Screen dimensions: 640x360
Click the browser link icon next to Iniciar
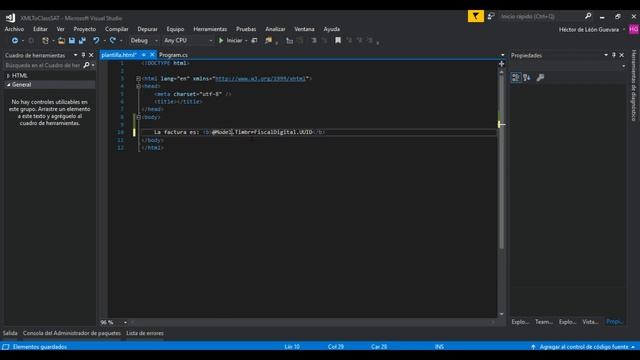[x=254, y=40]
